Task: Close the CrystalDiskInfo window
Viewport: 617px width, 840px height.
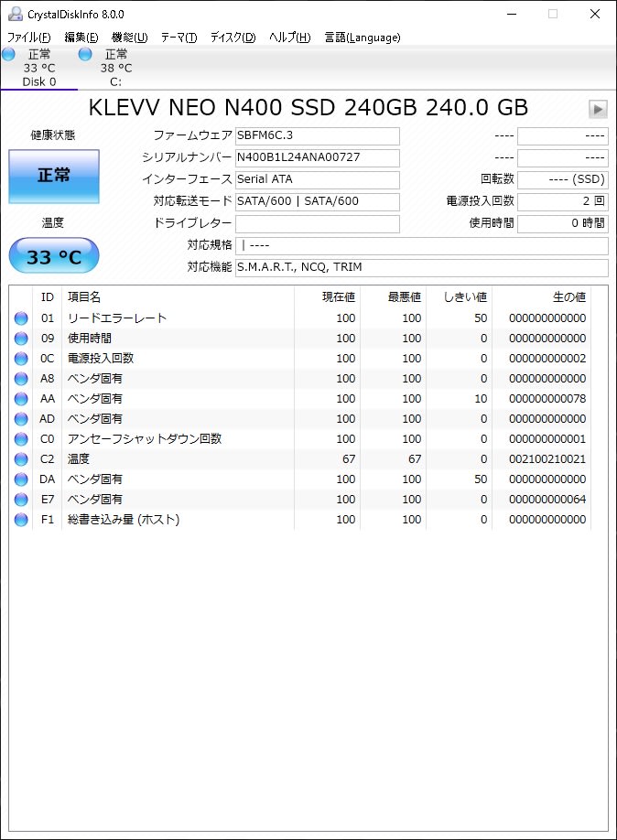Action: coord(594,14)
